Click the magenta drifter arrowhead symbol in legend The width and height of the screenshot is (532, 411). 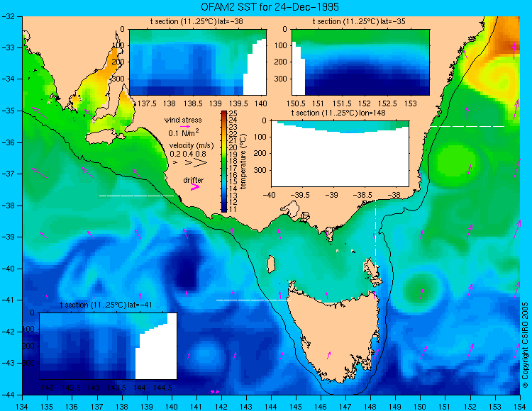pyautogui.click(x=195, y=186)
